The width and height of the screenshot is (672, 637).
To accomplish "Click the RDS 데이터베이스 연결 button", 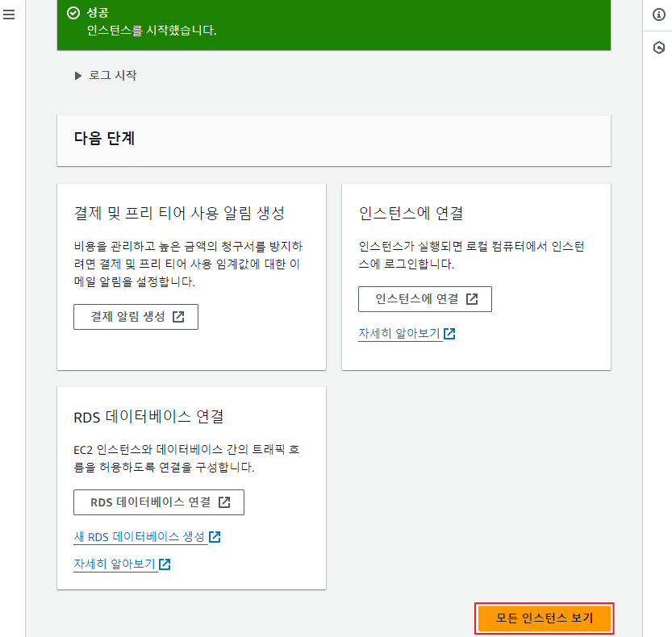I will pos(159,502).
